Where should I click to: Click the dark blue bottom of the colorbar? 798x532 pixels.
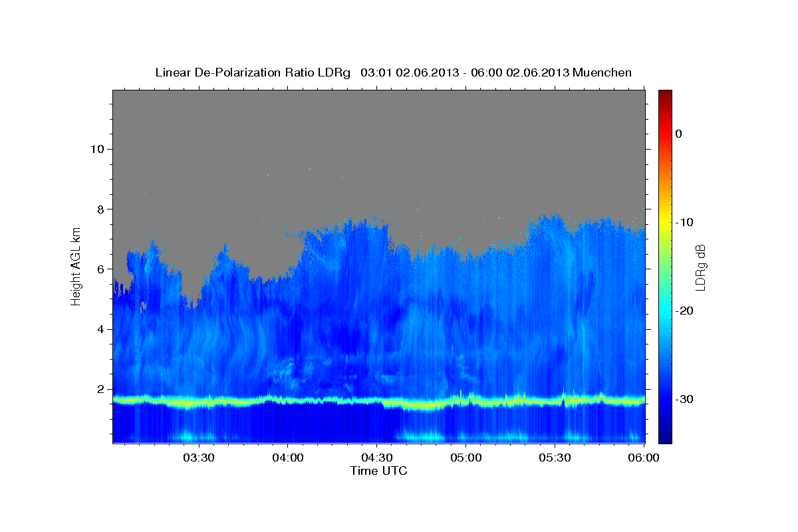tap(665, 438)
